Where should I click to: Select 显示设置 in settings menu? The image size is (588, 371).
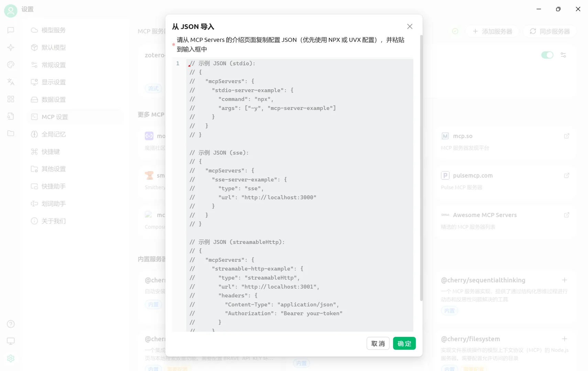[x=75, y=82]
